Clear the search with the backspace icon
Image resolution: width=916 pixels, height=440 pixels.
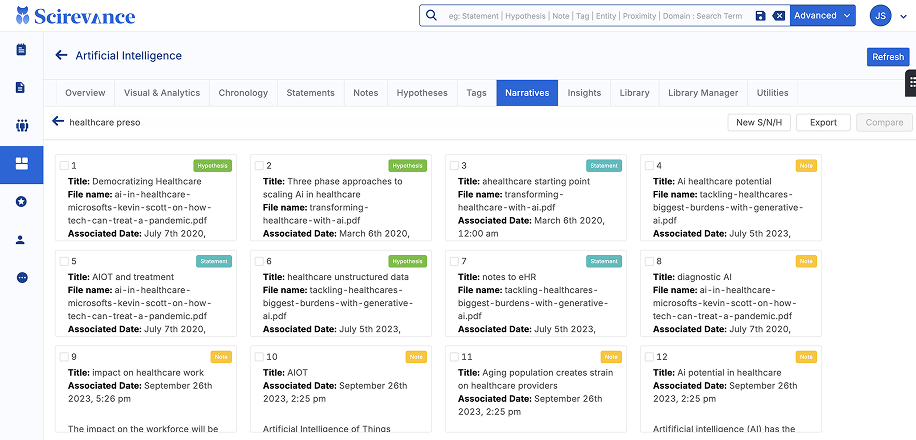[x=778, y=16]
